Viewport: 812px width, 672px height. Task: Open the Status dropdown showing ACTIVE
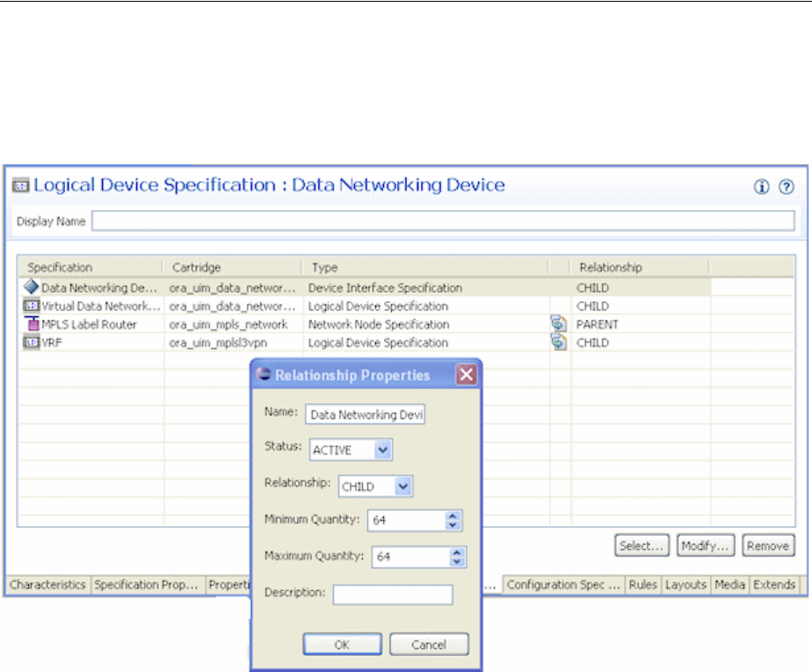382,451
